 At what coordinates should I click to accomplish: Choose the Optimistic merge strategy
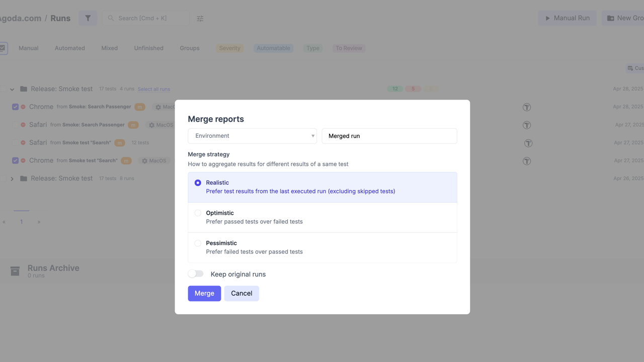(198, 213)
